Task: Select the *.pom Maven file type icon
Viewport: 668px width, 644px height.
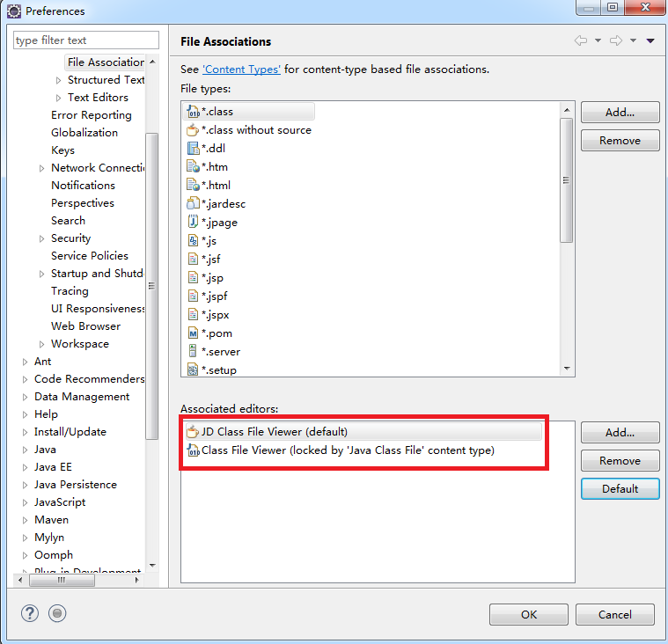Action: coord(193,333)
